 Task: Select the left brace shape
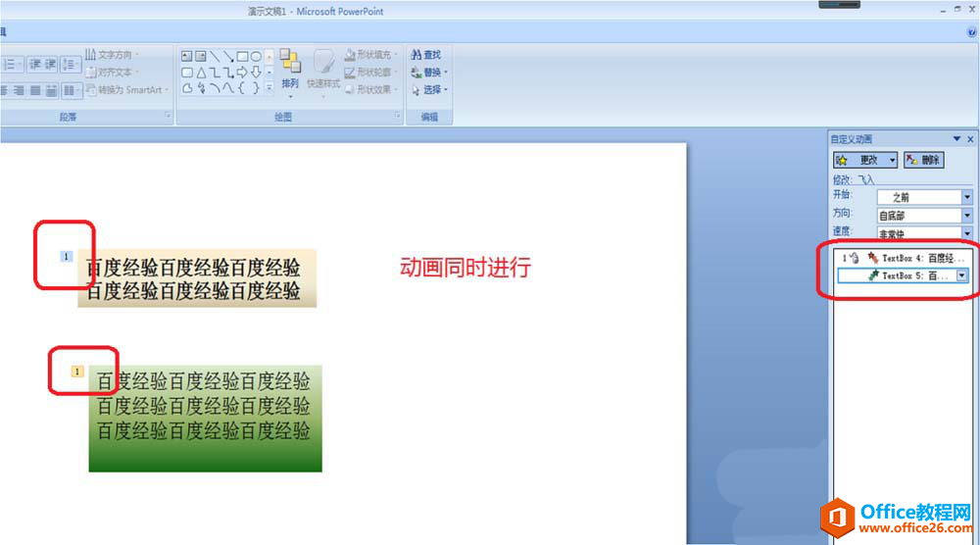pyautogui.click(x=242, y=88)
